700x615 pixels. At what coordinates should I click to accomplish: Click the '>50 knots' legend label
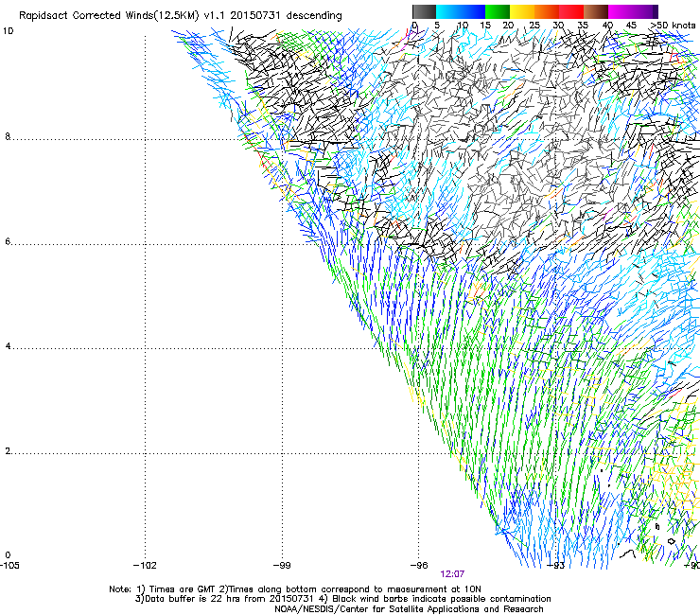[674, 26]
